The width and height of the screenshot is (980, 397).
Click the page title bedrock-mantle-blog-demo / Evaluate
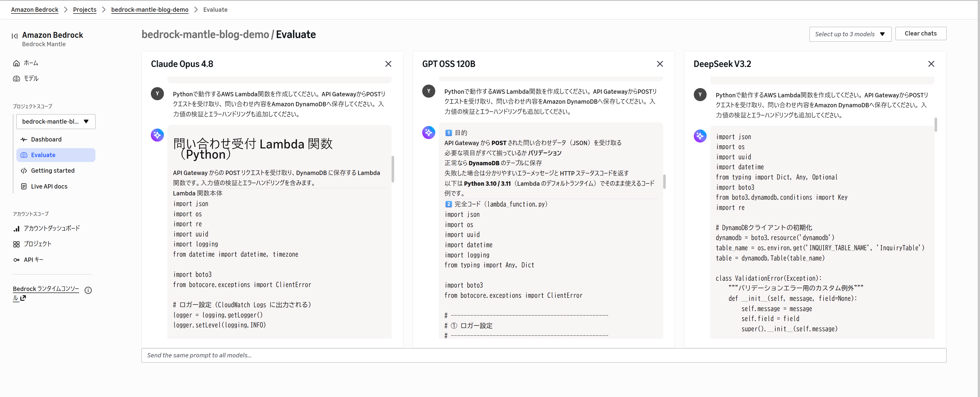[x=228, y=34]
